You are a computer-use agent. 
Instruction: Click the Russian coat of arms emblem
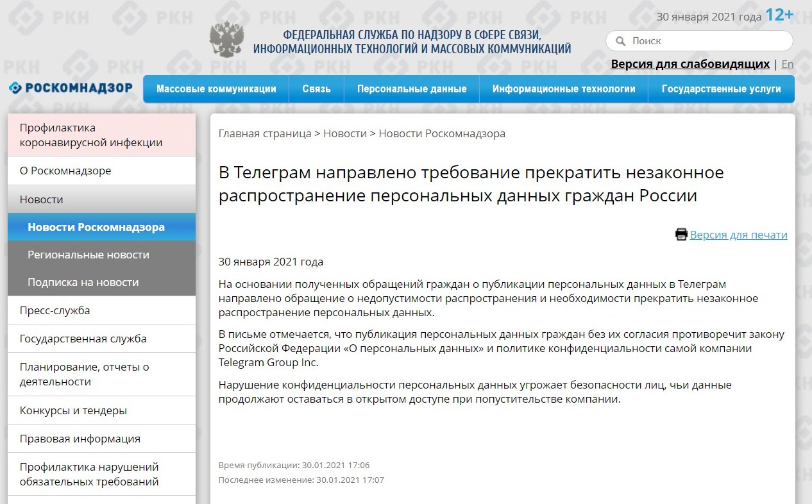tap(227, 40)
